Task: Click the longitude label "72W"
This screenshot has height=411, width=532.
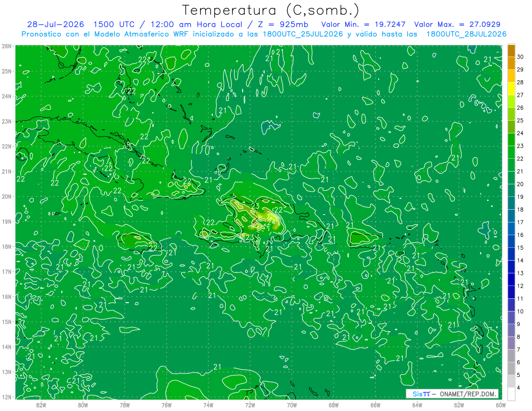Action: (250, 405)
